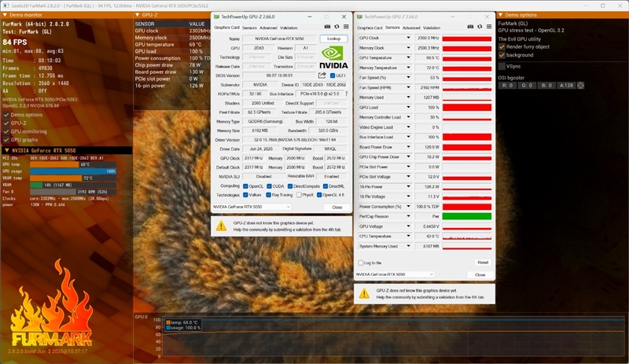Click the checkerboard alpha icon next to A:128
The height and width of the screenshot is (364, 629).
[580, 85]
